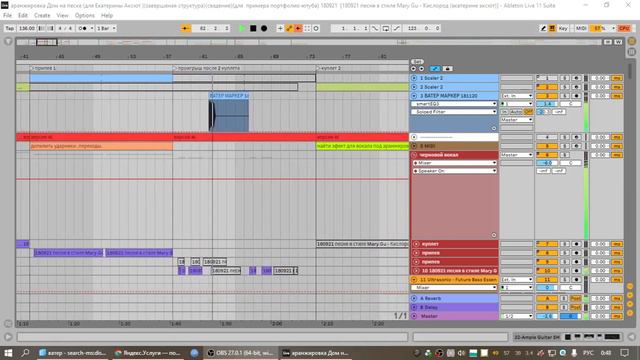Toggle the blue Automation Mode button
Image resolution: width=640 pixels, height=360 pixels.
click(x=435, y=69)
